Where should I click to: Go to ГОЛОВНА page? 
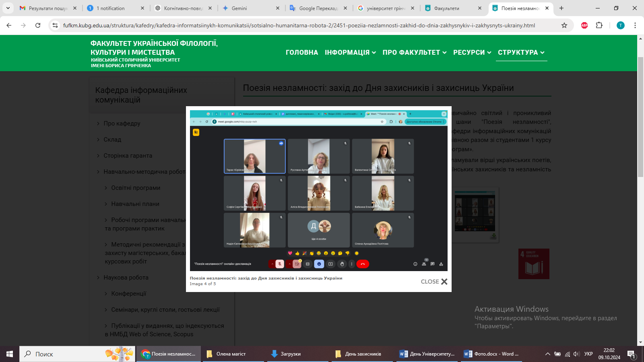[301, 52]
